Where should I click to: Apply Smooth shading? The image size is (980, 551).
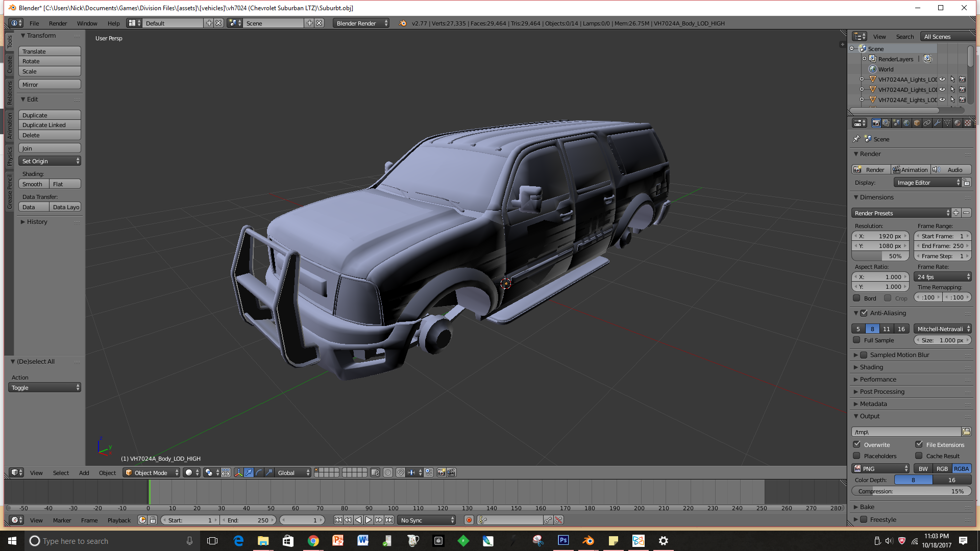click(x=34, y=184)
